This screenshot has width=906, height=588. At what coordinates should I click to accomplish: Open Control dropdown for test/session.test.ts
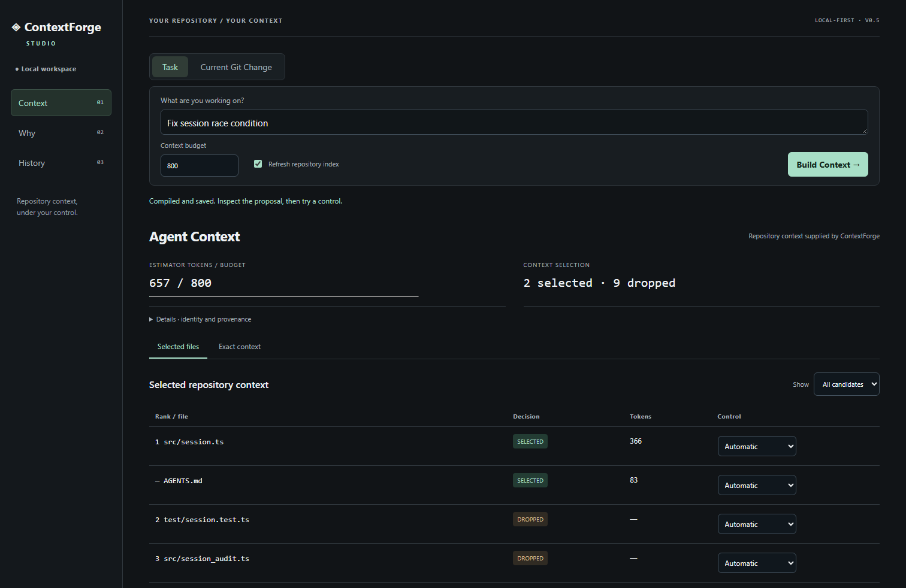[x=757, y=524]
